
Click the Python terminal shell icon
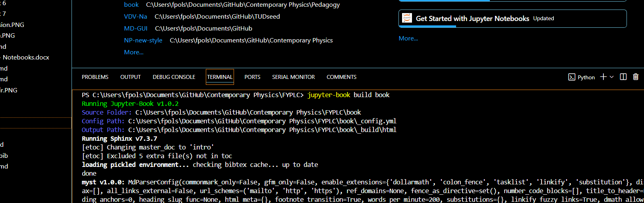[x=572, y=77]
